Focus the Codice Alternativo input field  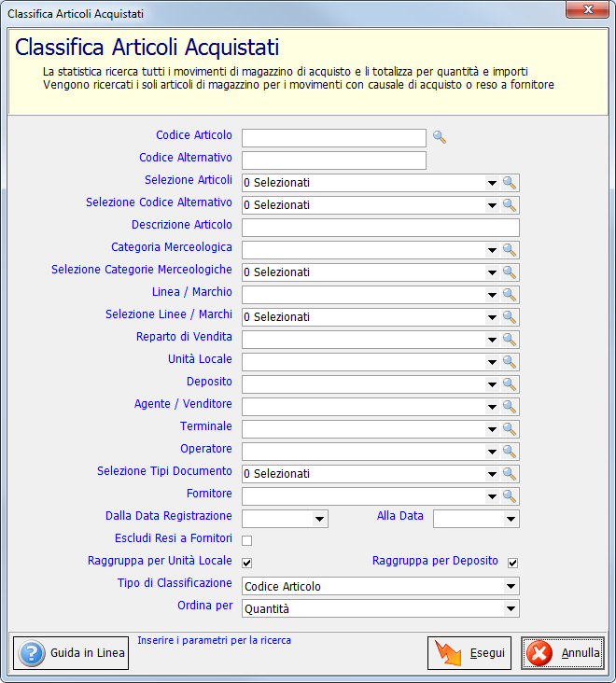[x=334, y=160]
